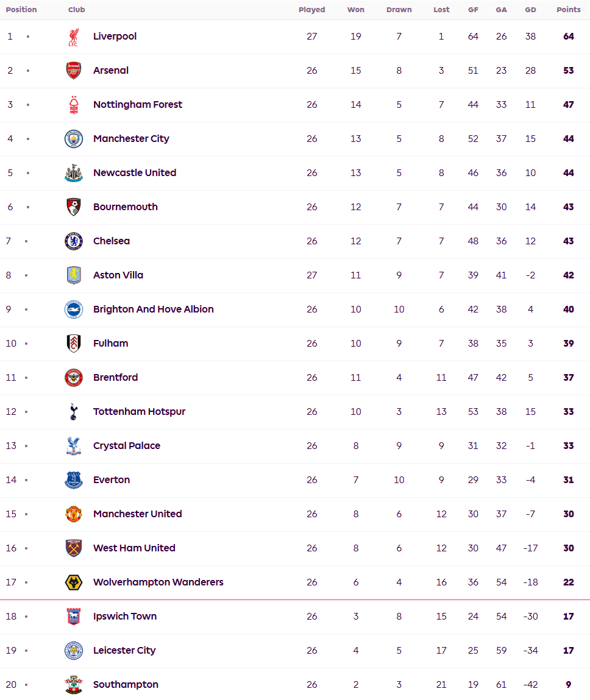
Task: Click the Liverpool club crest
Action: click(74, 37)
